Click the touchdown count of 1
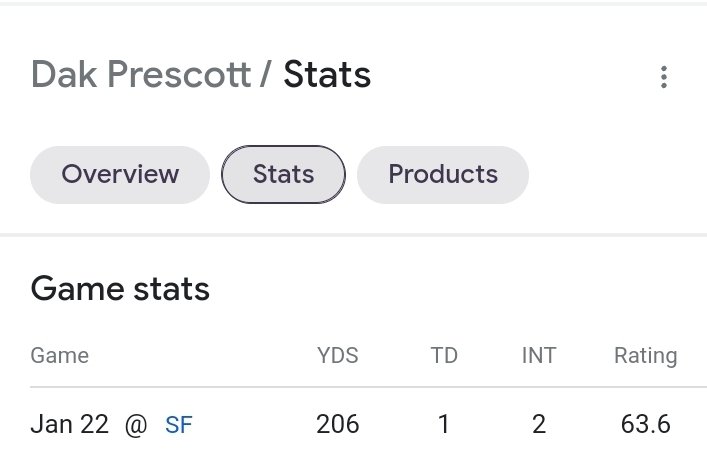The width and height of the screenshot is (707, 459). coord(444,425)
